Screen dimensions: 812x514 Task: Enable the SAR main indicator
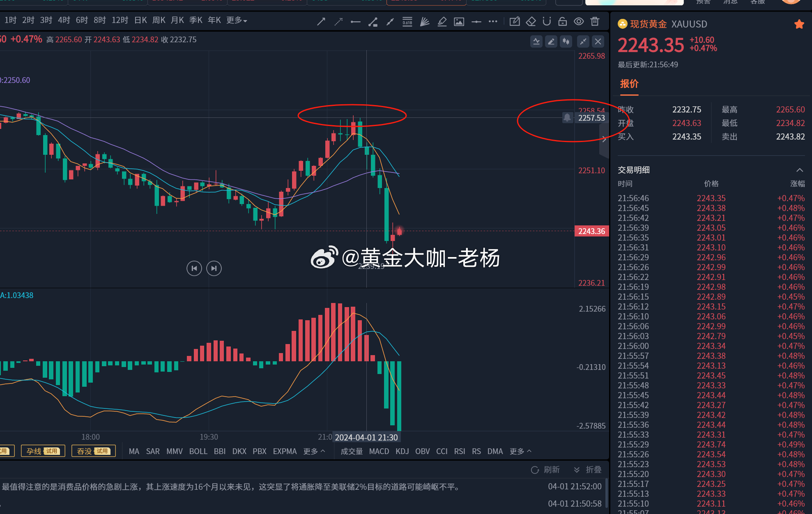(153, 451)
